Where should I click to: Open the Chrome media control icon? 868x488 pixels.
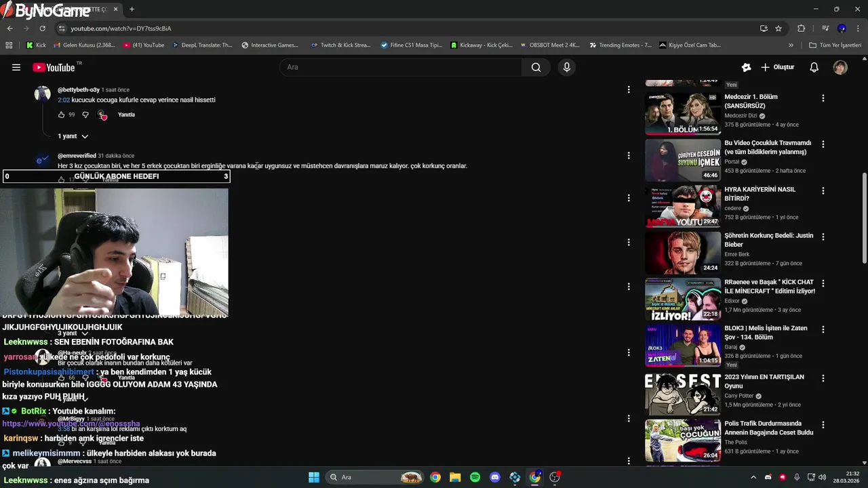click(x=825, y=28)
